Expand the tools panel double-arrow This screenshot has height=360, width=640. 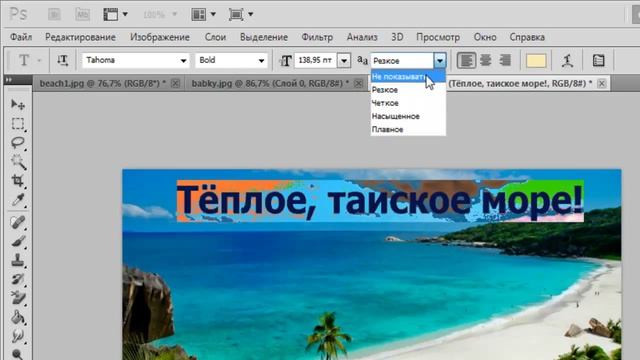9,80
